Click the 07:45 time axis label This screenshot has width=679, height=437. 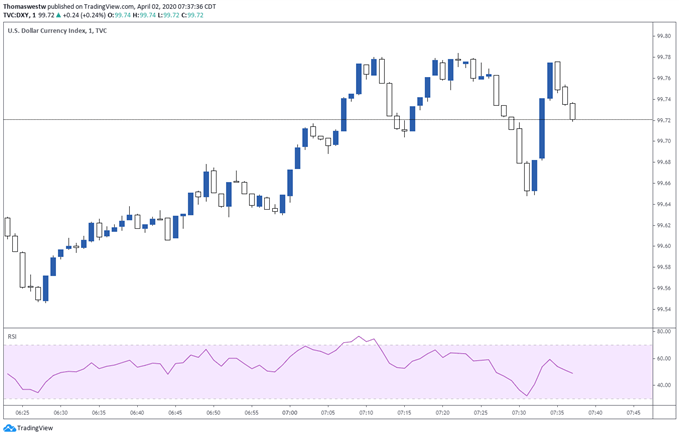634,413
